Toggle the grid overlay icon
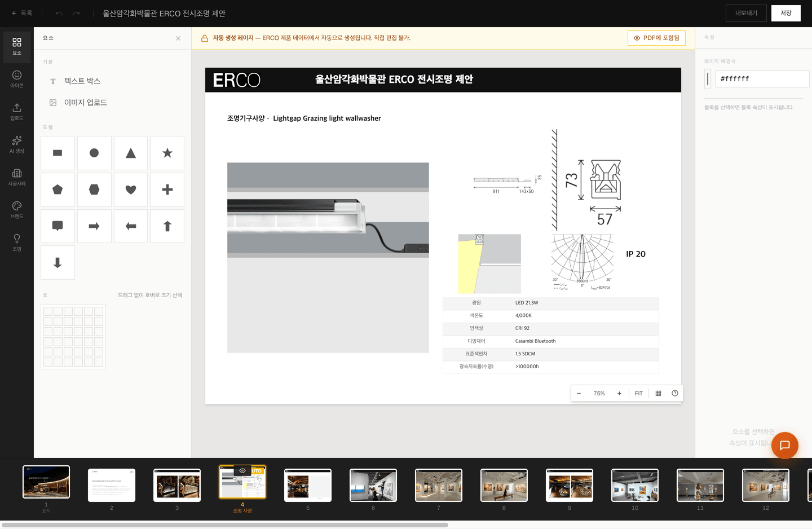 pos(658,394)
